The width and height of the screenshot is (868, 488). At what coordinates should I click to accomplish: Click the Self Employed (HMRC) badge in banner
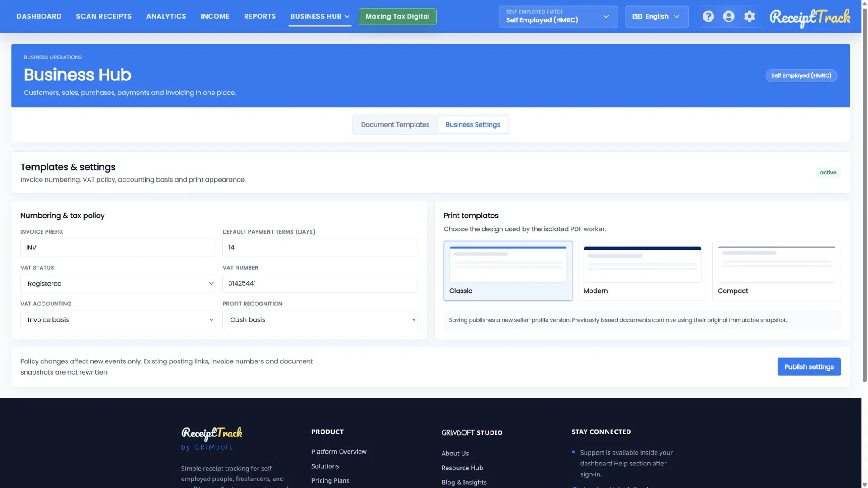801,75
